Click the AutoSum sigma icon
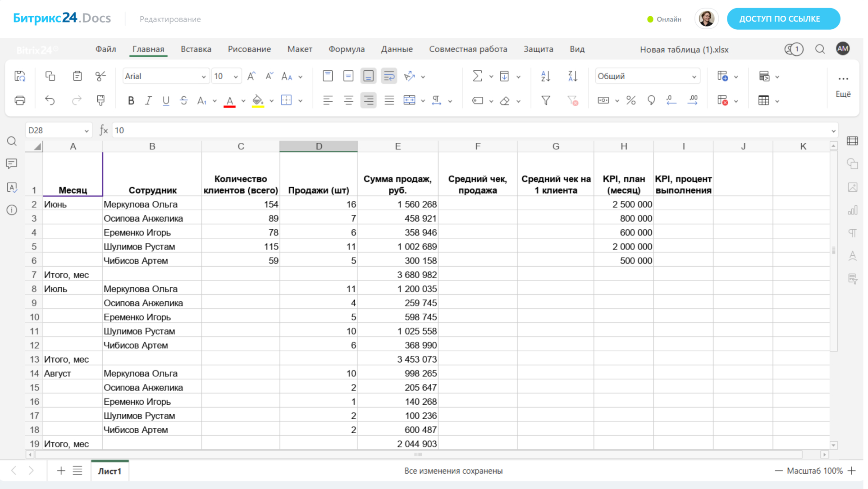 (x=477, y=76)
